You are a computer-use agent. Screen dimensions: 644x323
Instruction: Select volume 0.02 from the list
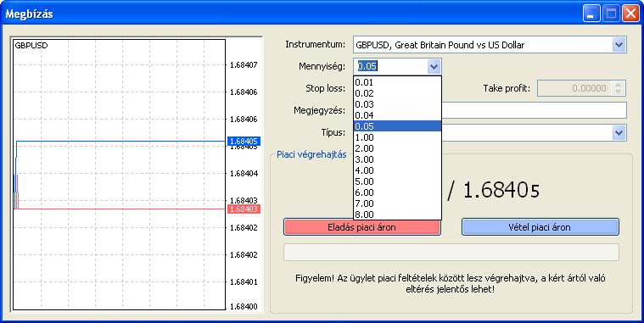pyautogui.click(x=397, y=93)
